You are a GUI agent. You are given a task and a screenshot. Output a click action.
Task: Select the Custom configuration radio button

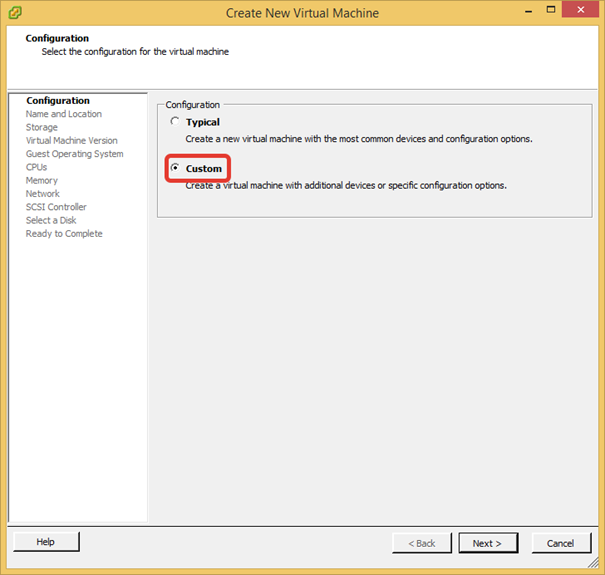[175, 168]
